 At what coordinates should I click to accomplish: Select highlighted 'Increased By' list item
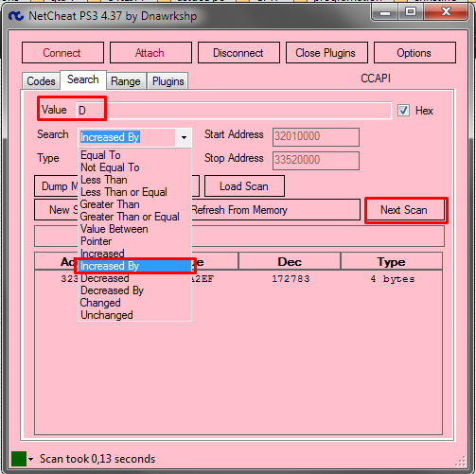coord(134,266)
